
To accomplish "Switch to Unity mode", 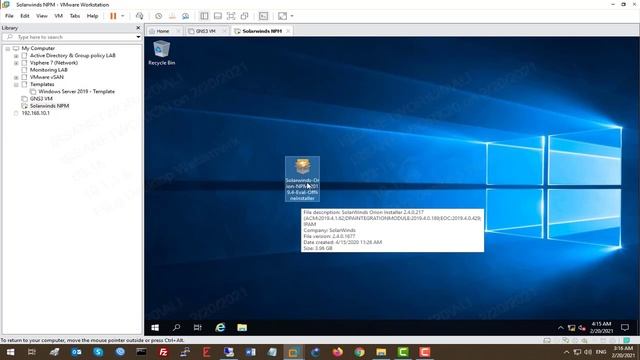I will (x=244, y=16).
